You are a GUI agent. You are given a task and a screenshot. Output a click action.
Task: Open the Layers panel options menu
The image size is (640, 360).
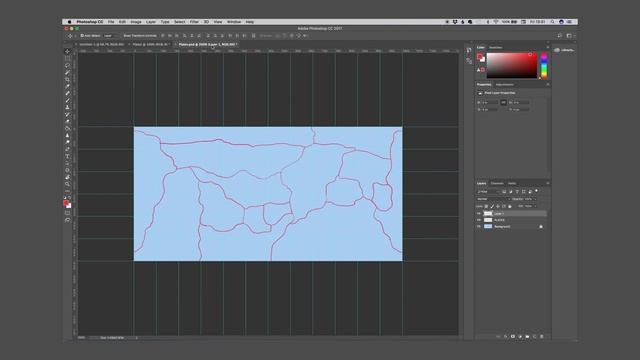click(x=548, y=183)
